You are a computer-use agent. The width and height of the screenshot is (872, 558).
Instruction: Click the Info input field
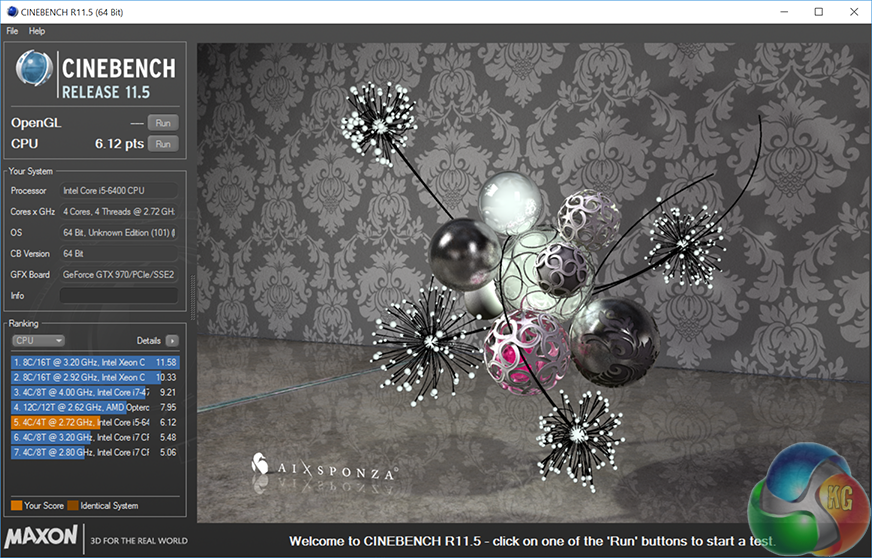(118, 296)
